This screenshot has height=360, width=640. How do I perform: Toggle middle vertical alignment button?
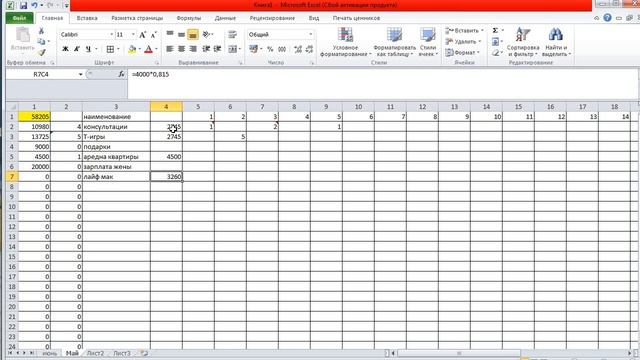[x=181, y=35]
